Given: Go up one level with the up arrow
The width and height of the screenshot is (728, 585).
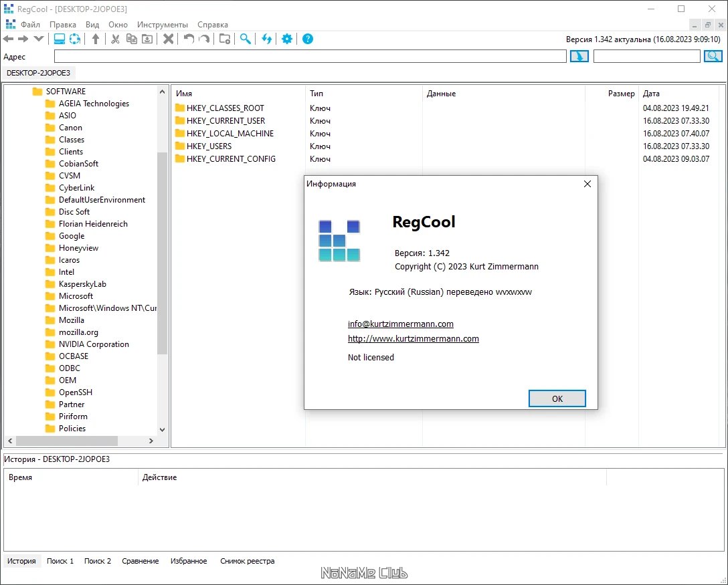Looking at the screenshot, I should click(96, 39).
